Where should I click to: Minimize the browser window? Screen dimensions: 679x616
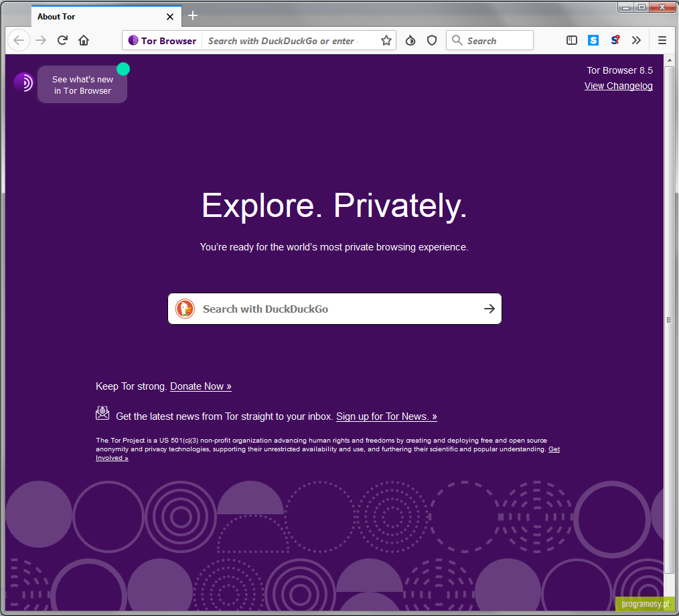625,7
